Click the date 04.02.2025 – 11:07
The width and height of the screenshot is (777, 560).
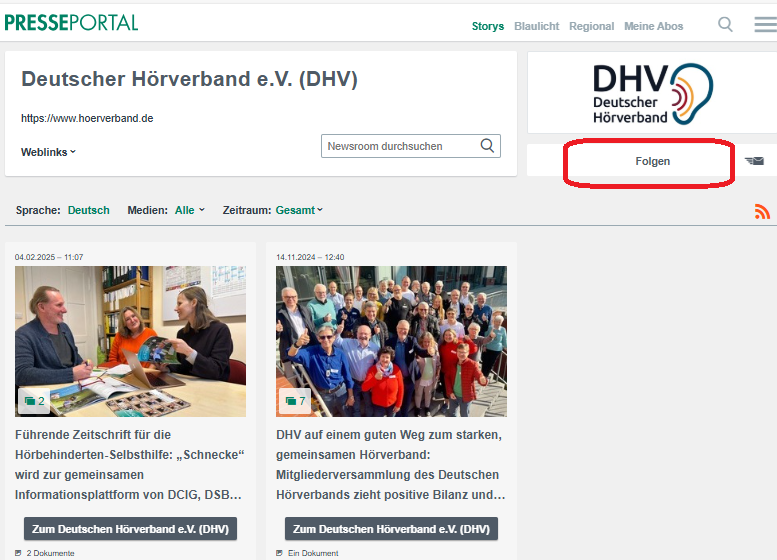pos(49,257)
